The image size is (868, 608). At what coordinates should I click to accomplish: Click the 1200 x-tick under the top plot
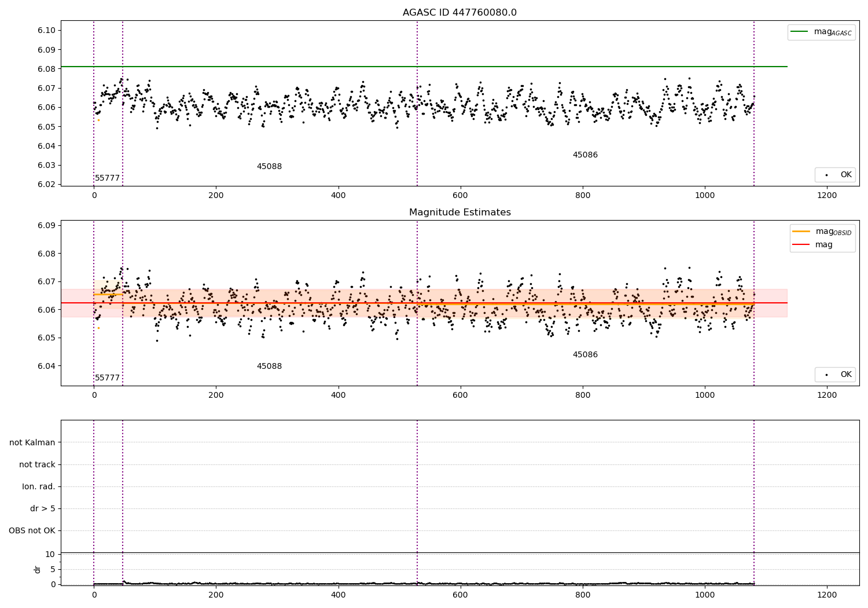tap(827, 196)
